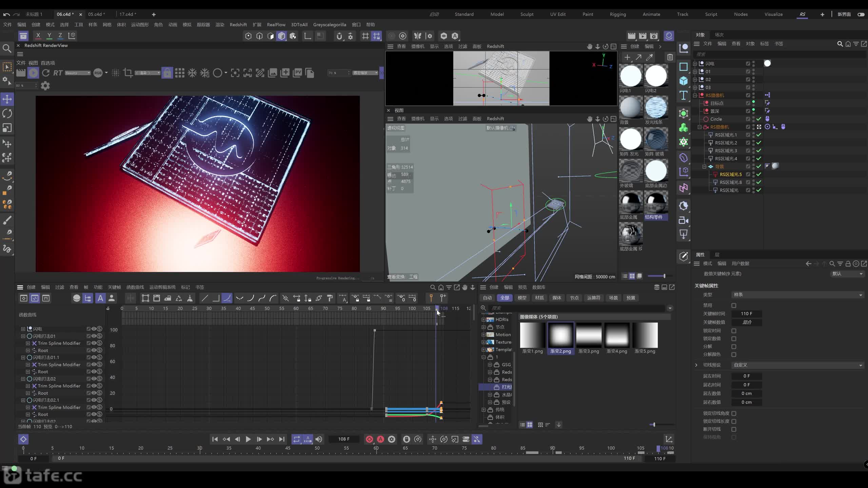Click the 预置 filter button in asset browser
The image size is (868, 488).
631,298
